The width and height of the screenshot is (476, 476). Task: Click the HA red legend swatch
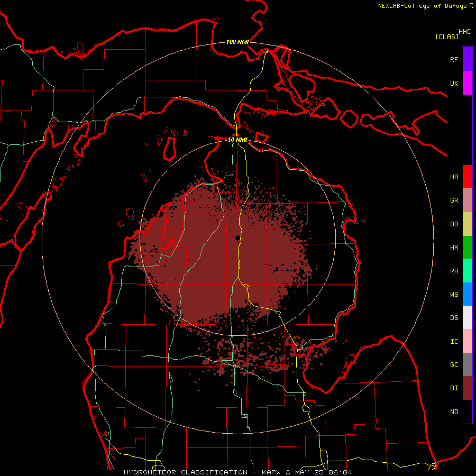click(467, 177)
